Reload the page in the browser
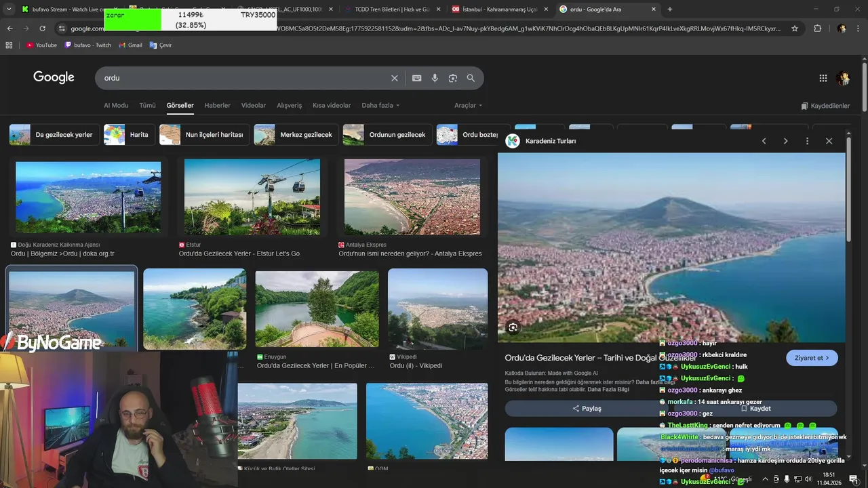Screen dimensions: 868x488 click(42, 28)
